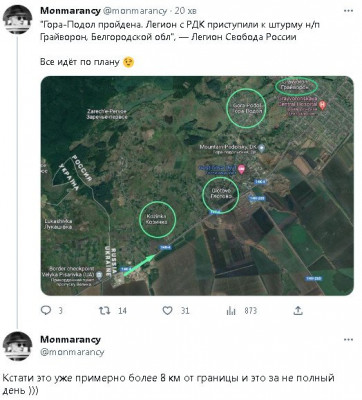Retweet the post via the retweet icon

105,311
